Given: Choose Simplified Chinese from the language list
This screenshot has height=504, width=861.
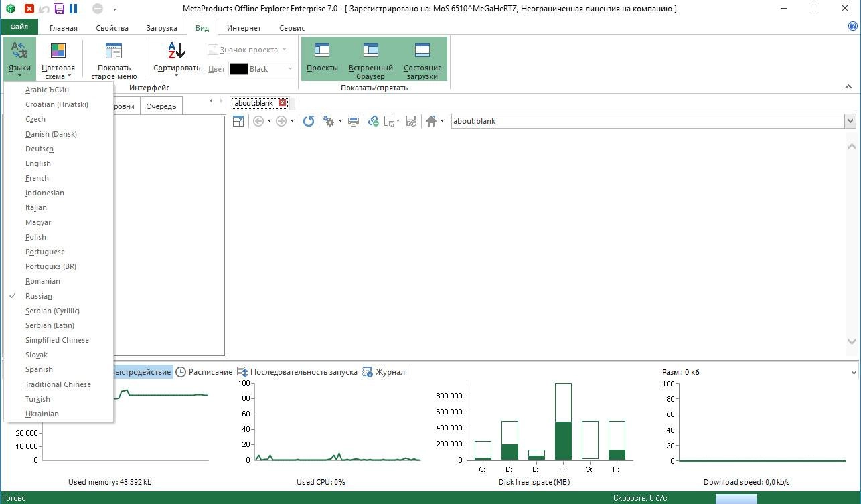Looking at the screenshot, I should (59, 340).
